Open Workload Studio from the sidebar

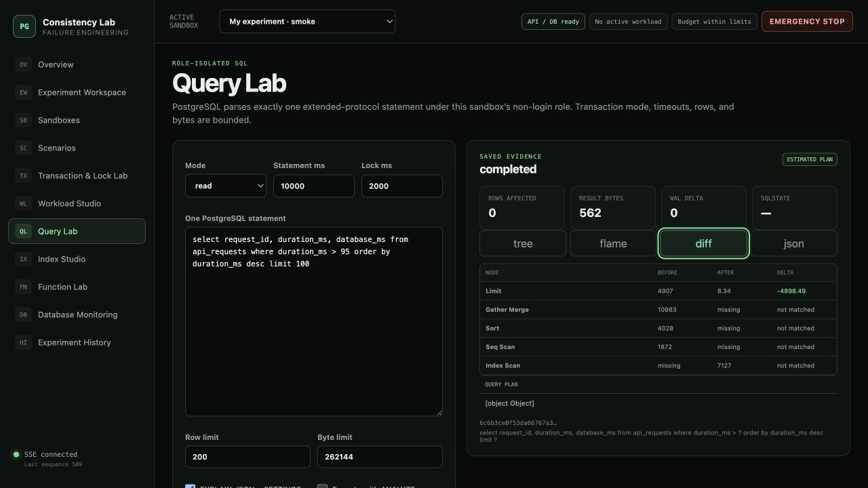click(77, 203)
